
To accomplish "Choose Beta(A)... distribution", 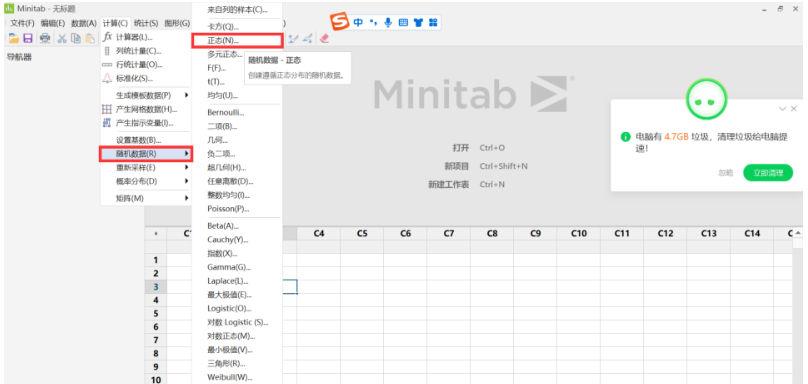I will pyautogui.click(x=237, y=226).
